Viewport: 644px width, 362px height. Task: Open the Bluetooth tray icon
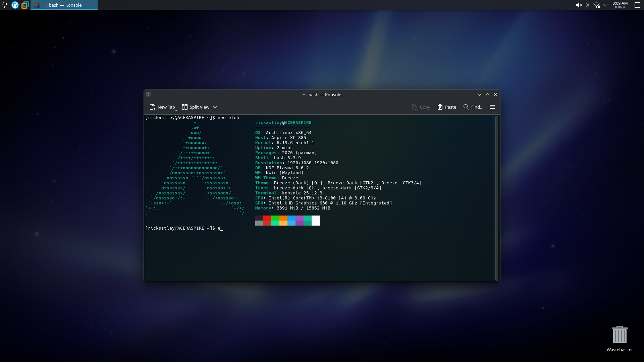click(588, 5)
